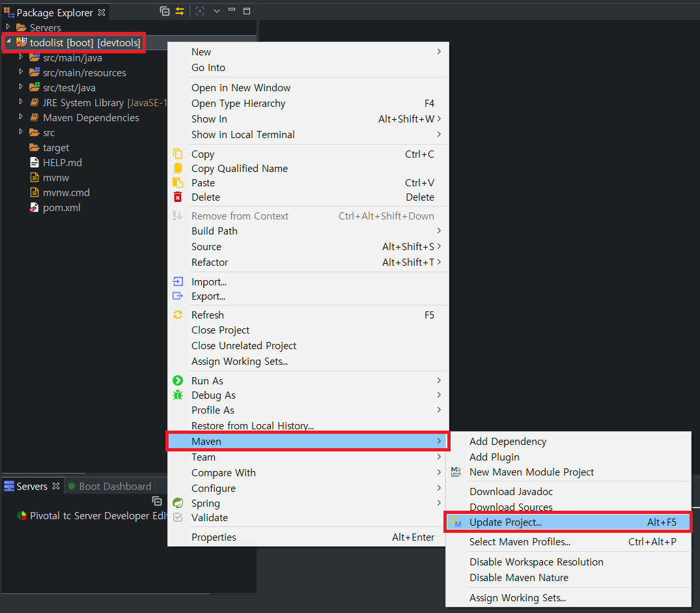
Task: Choose Go Into from context menu
Action: click(308, 67)
